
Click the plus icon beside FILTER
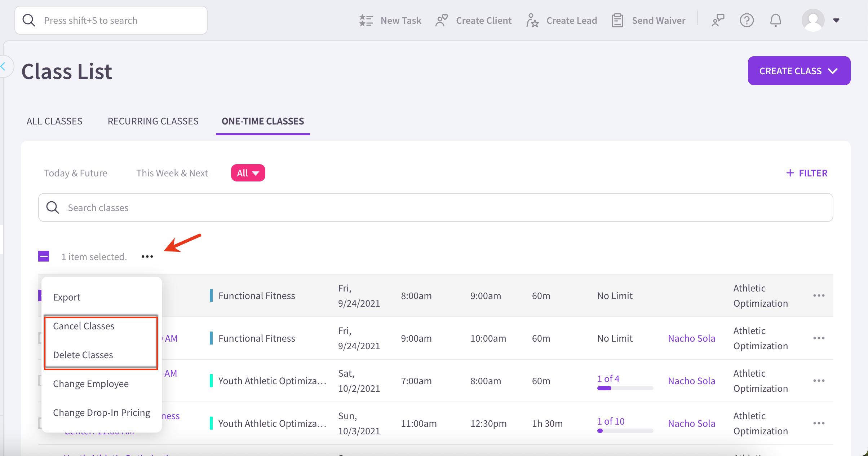click(790, 173)
